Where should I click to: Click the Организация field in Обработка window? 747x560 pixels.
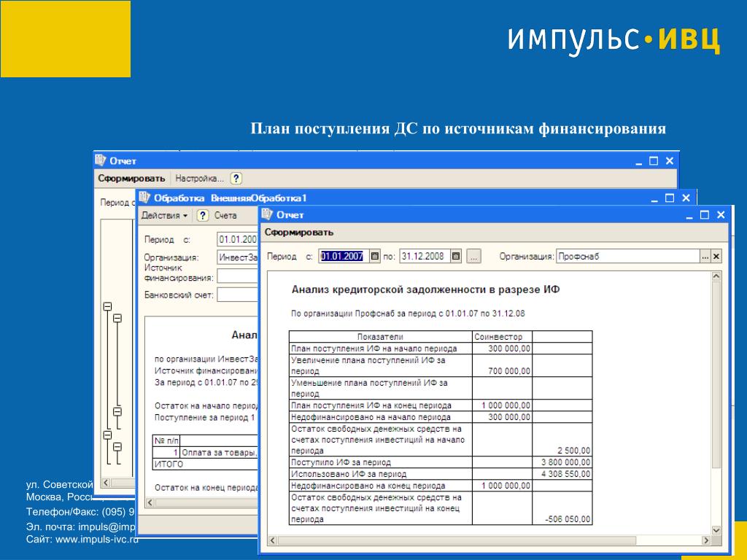tap(237, 257)
